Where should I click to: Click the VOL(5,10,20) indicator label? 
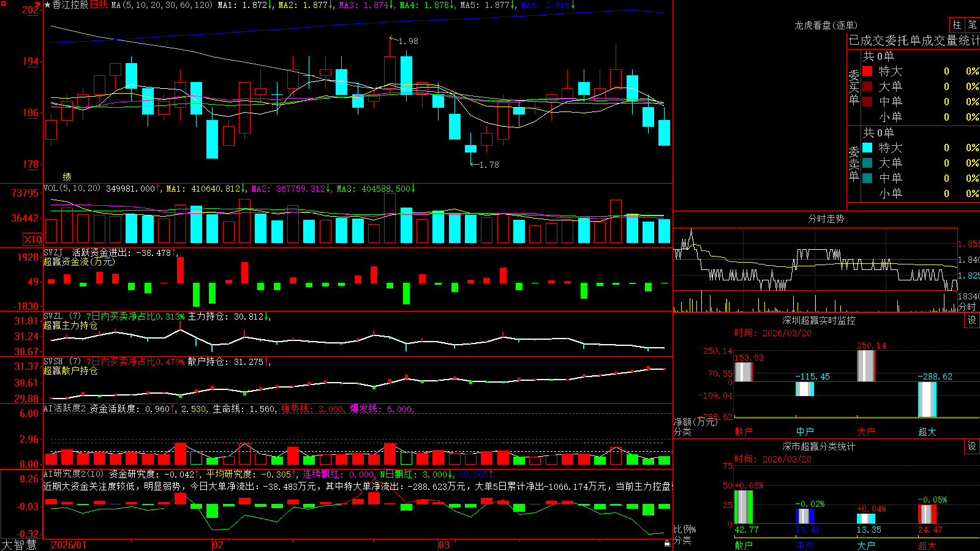[x=72, y=189]
